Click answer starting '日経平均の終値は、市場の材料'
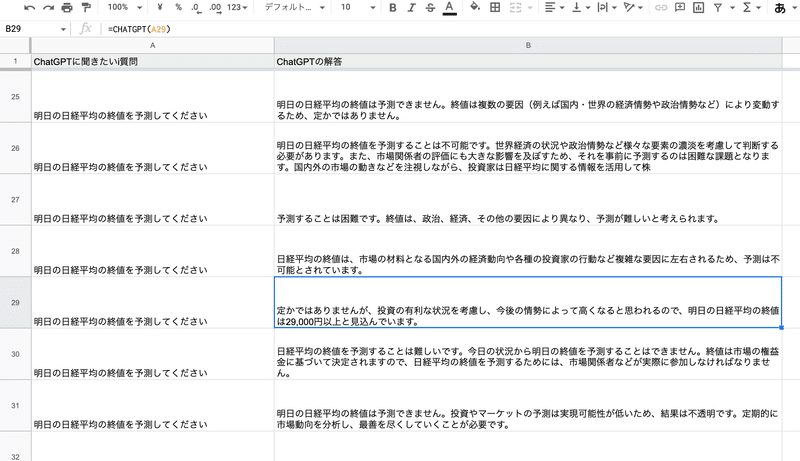The image size is (800, 461). coord(528,251)
